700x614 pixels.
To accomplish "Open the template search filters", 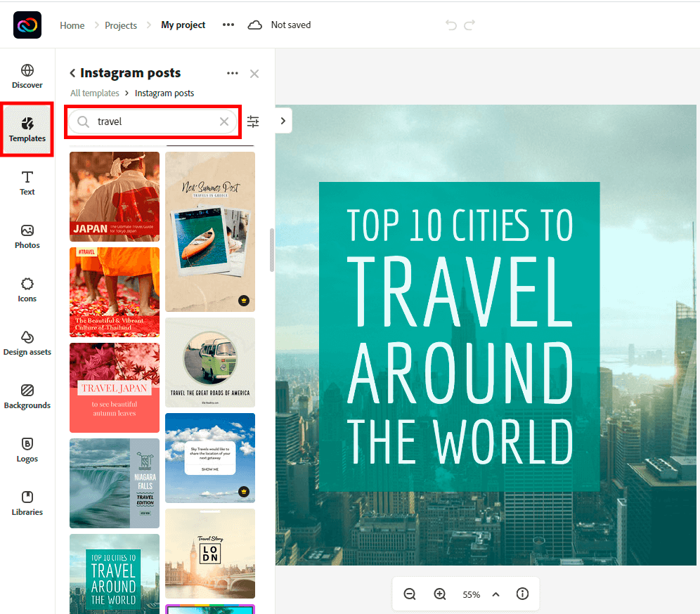I will click(x=253, y=122).
